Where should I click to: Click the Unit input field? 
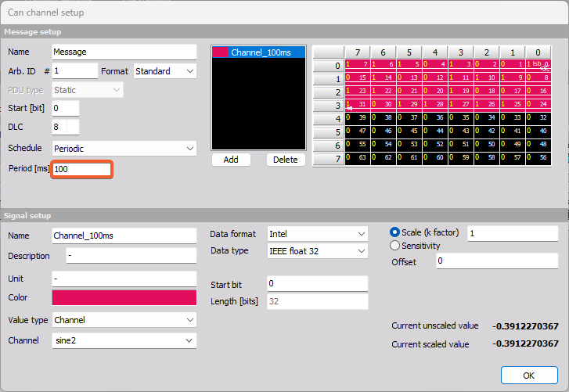coord(124,279)
